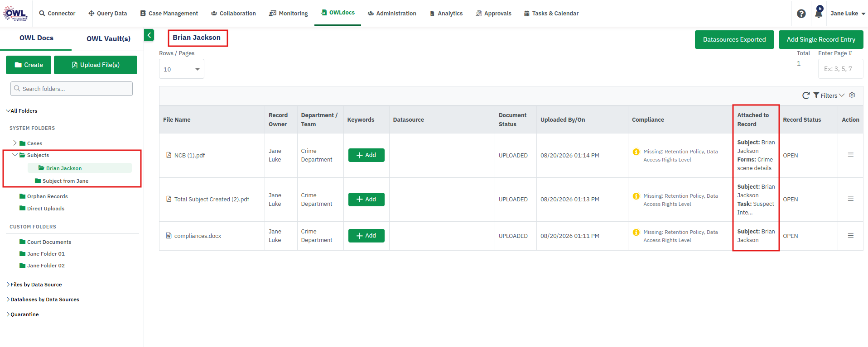Expand Databases by Data Sources
Image resolution: width=868 pixels, height=347 pixels.
(x=8, y=299)
